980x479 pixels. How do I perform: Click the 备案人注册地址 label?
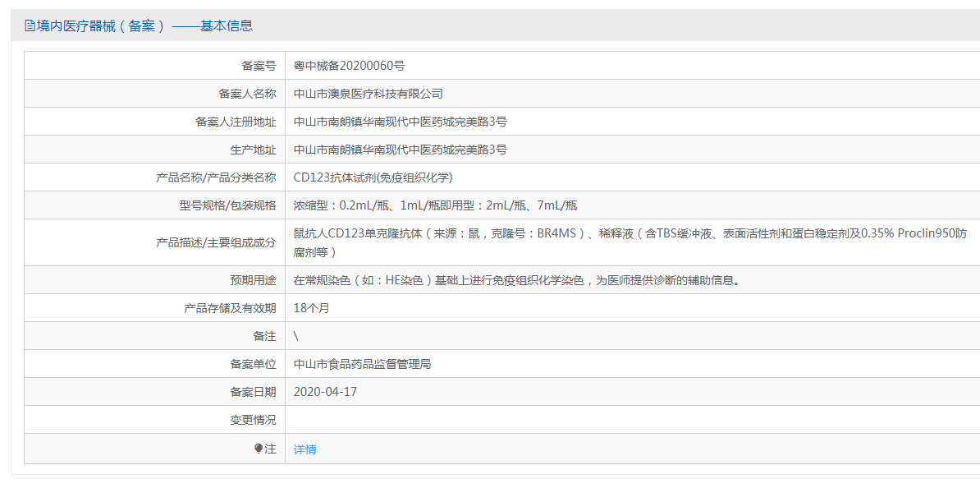(x=236, y=122)
